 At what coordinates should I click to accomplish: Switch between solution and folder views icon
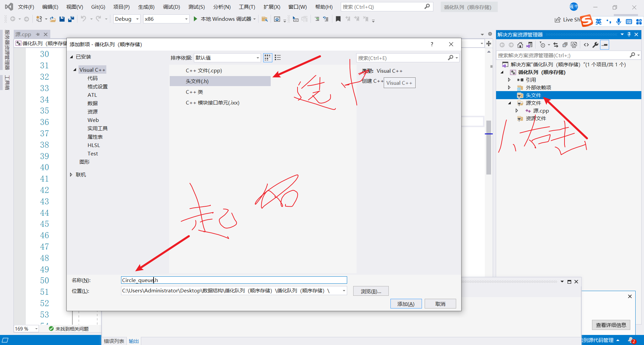[530, 45]
